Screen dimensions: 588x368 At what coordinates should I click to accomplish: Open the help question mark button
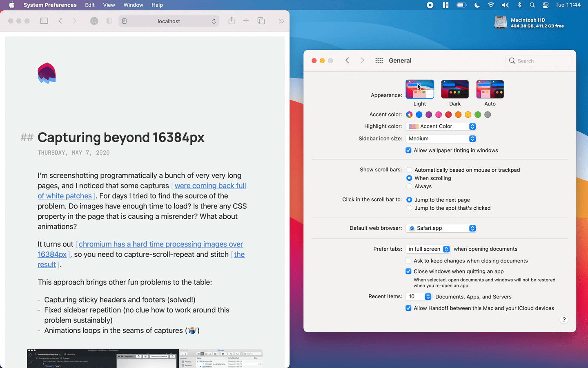[564, 320]
